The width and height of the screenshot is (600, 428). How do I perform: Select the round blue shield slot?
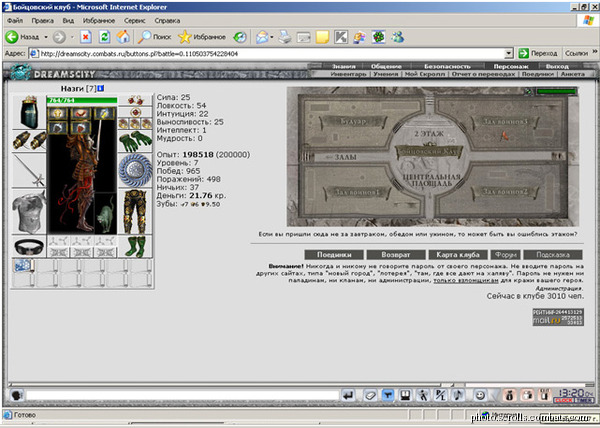[135, 170]
